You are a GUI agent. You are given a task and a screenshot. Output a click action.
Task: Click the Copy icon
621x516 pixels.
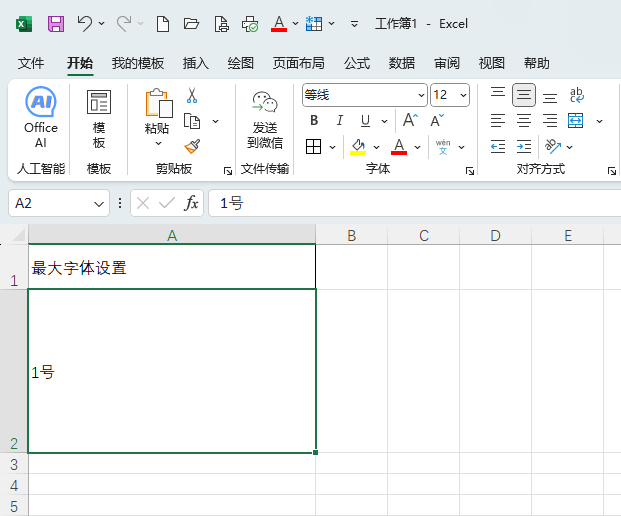coord(192,121)
